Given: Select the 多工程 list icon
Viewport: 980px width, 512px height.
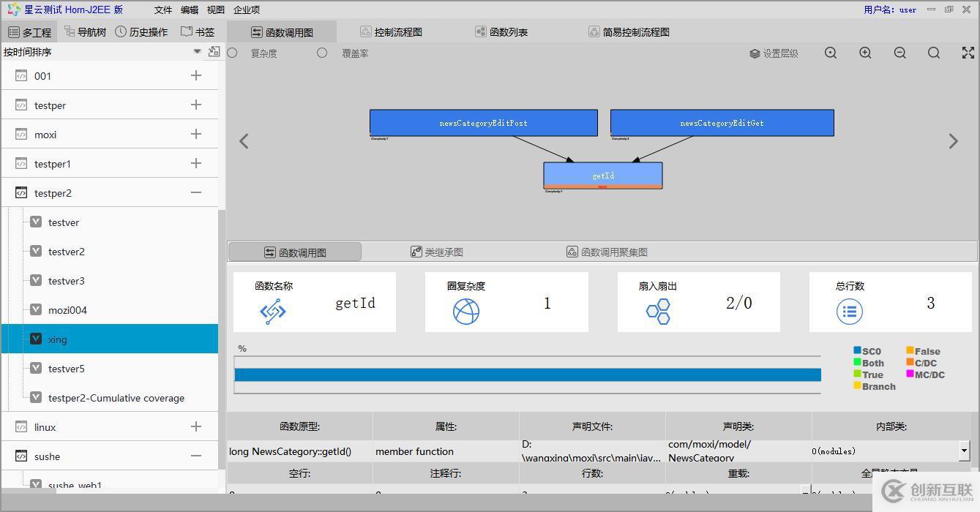Looking at the screenshot, I should pos(30,31).
